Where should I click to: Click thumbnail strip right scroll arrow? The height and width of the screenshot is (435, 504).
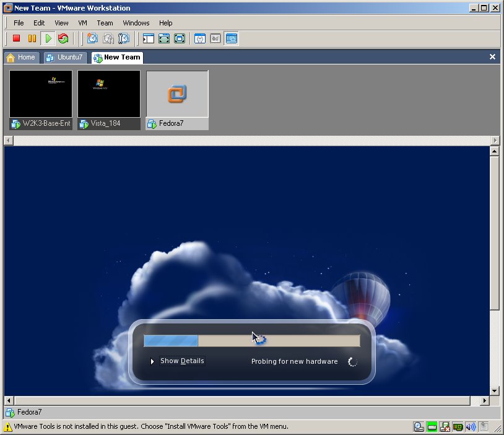coord(495,141)
